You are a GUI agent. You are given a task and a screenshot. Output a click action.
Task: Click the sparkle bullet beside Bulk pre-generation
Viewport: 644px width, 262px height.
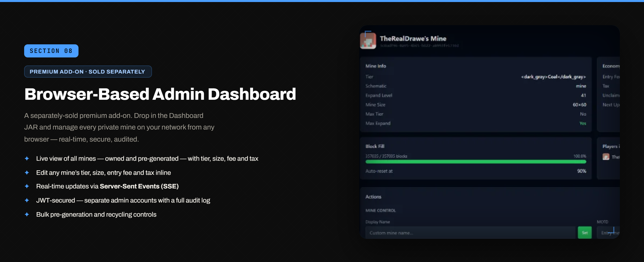(27, 214)
